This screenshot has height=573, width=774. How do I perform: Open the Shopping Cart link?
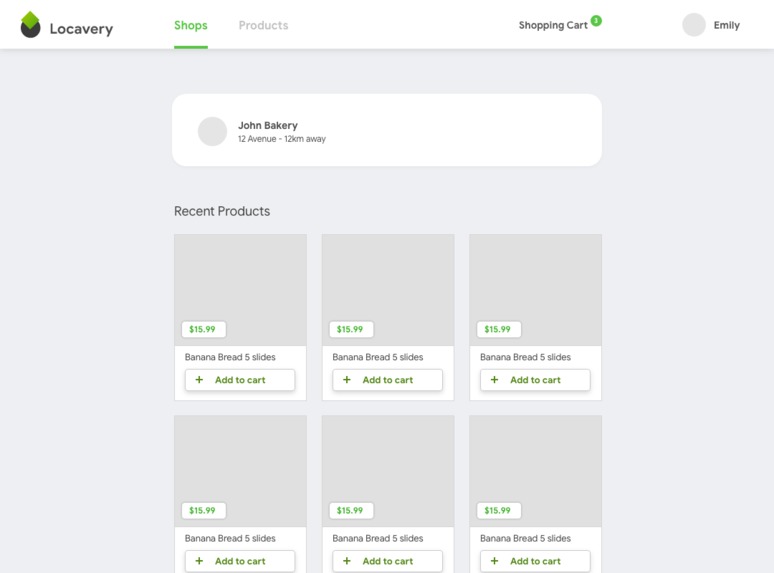tap(553, 25)
